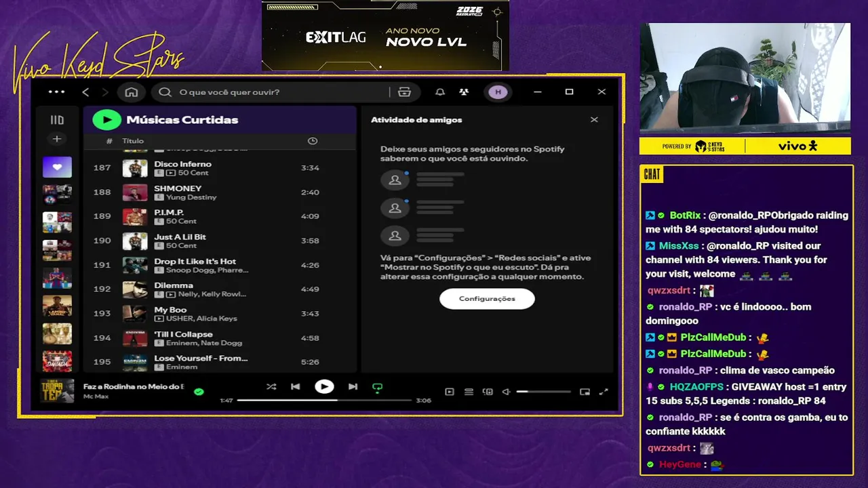The height and width of the screenshot is (488, 868).
Task: Expand the library sidebar icon
Action: pyautogui.click(x=57, y=120)
